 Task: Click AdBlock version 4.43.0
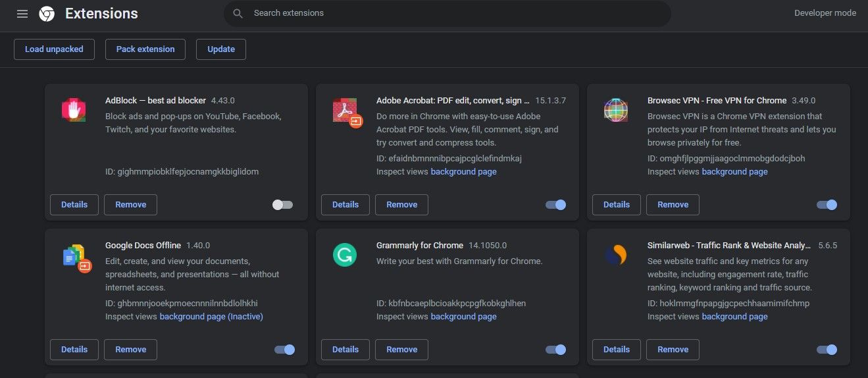223,101
